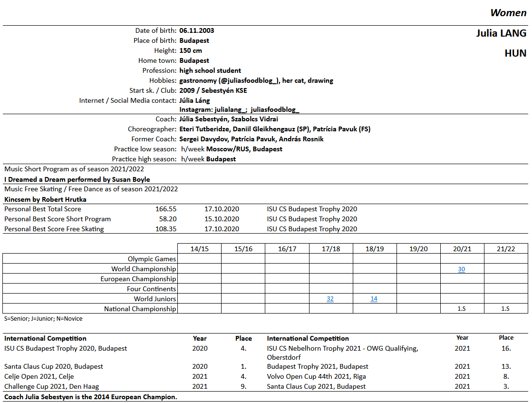532x403 pixels.
Task: Select 'Celje Open 2021, Celje' entry
Action: pos(39,376)
